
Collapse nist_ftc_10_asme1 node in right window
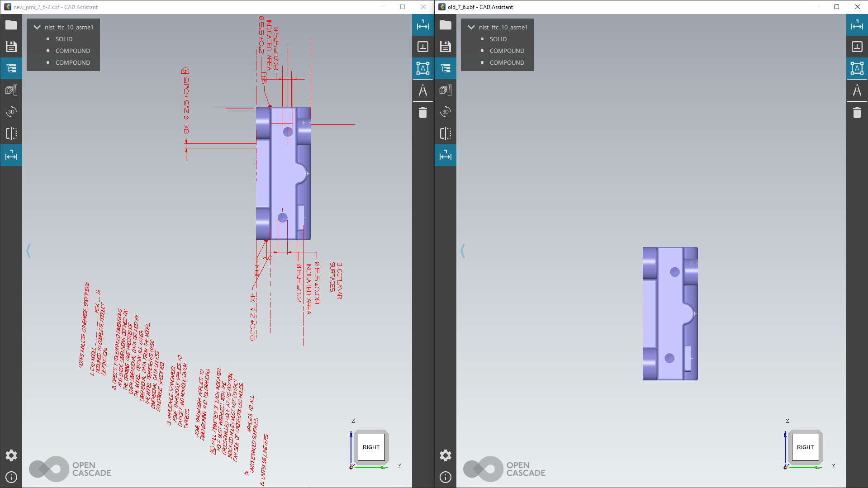[471, 27]
